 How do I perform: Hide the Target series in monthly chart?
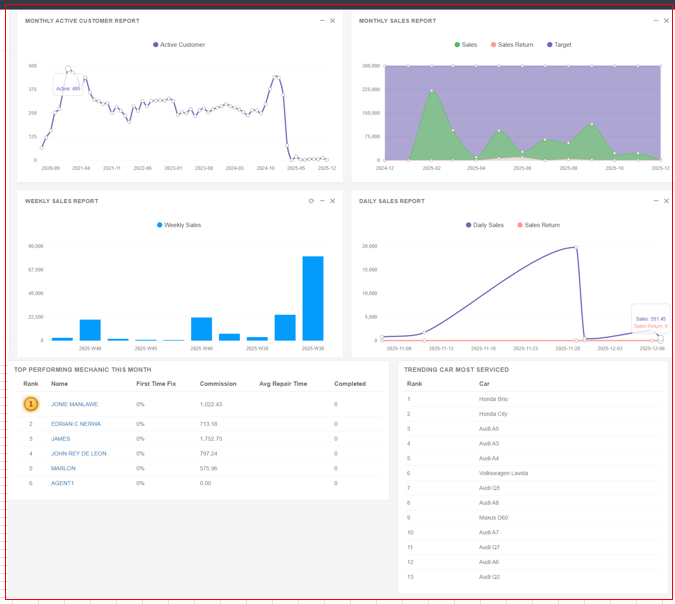tap(558, 45)
